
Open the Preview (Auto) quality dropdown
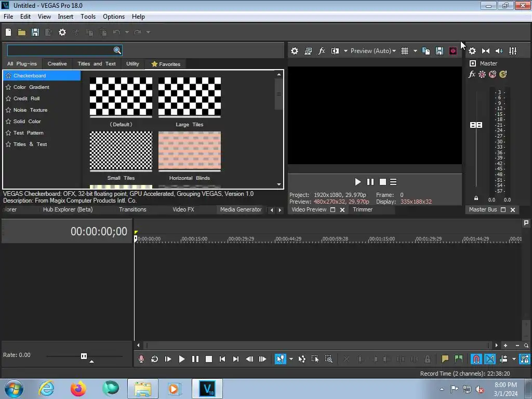373,51
